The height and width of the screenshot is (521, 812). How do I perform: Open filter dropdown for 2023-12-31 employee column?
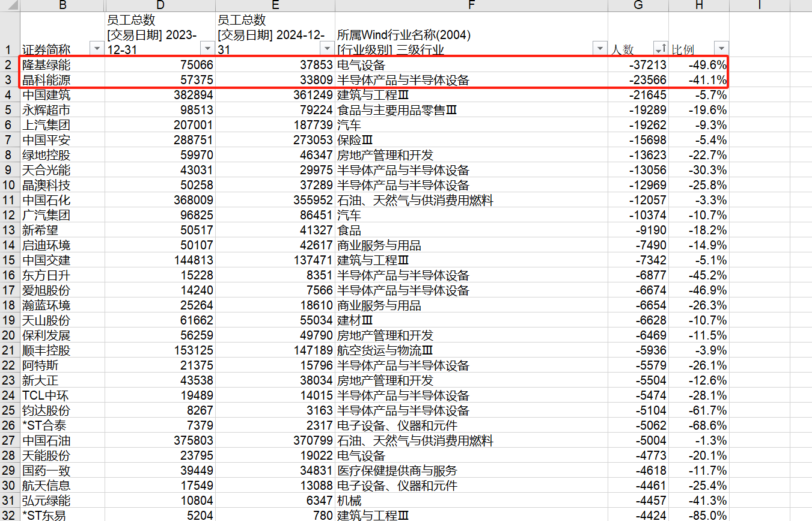(x=207, y=49)
